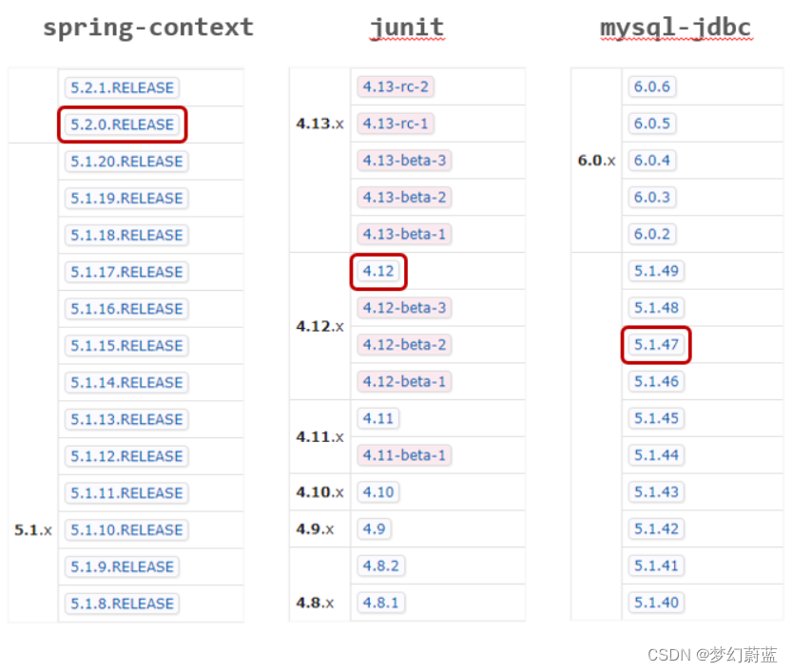Select junit version 4.11

tap(377, 418)
